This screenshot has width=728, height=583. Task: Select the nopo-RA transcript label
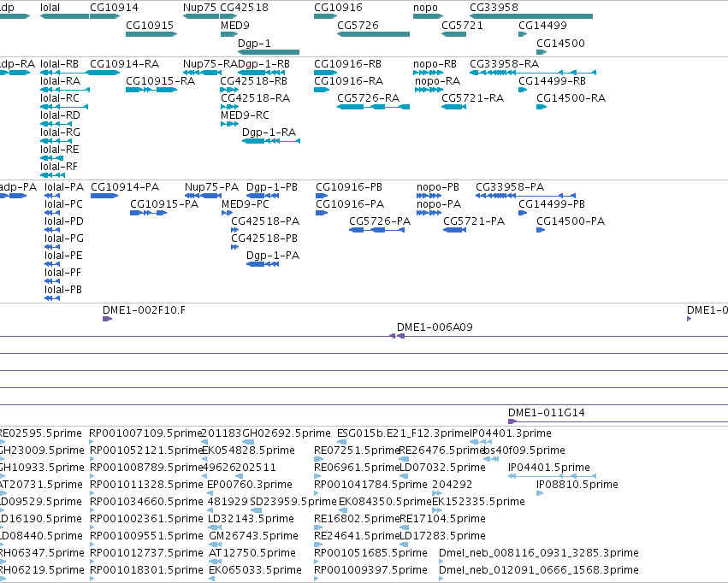tap(437, 80)
